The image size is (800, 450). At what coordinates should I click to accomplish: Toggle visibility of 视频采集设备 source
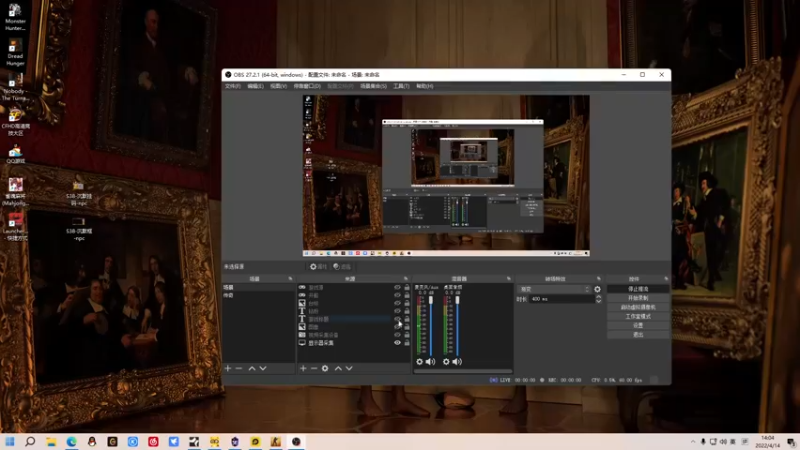(x=397, y=335)
